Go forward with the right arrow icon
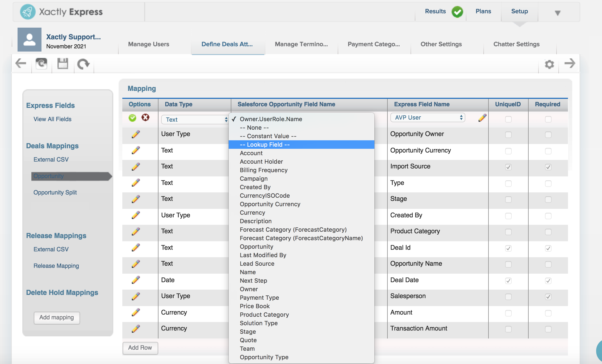The width and height of the screenshot is (602, 364). pos(570,63)
